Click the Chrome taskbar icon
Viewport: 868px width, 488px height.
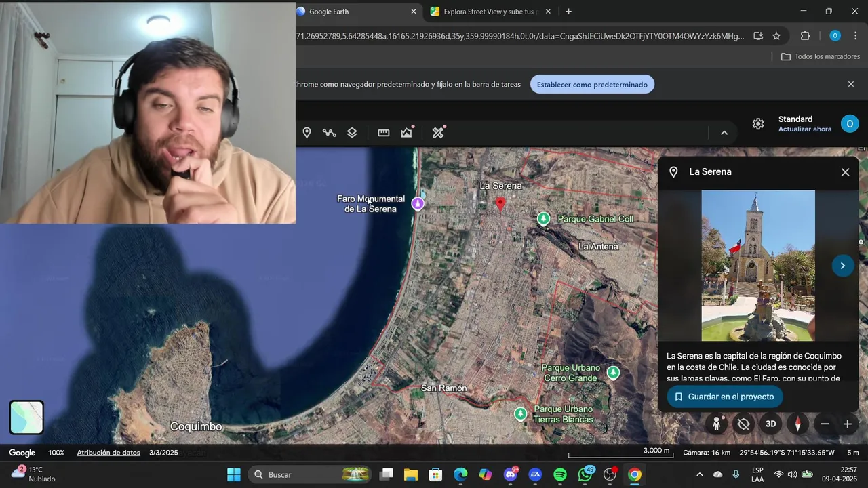pos(635,474)
